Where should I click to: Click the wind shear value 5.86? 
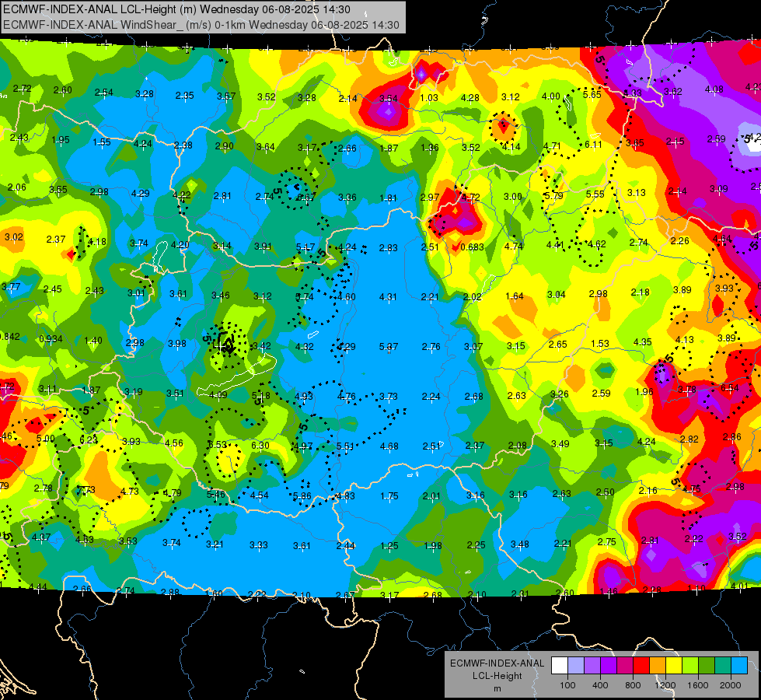302,496
